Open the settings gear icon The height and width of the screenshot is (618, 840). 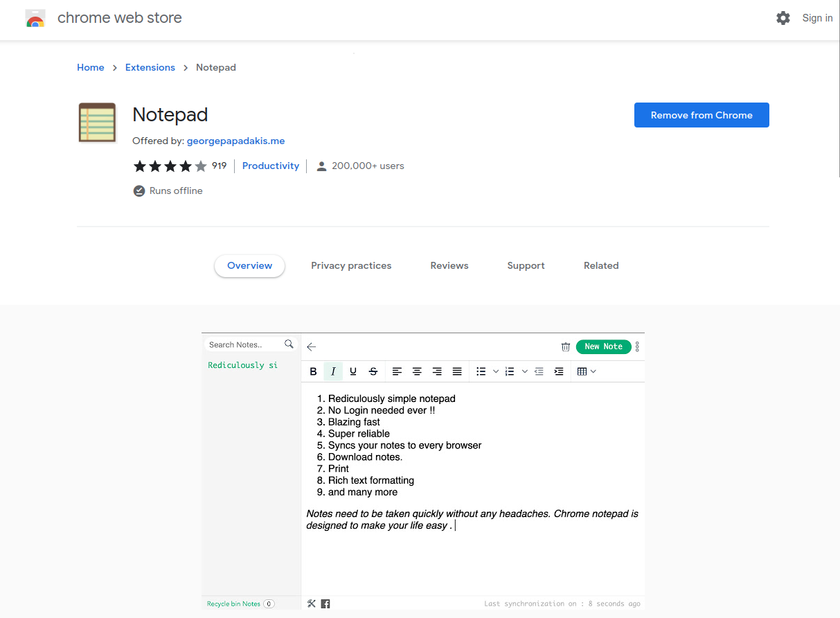(x=783, y=18)
